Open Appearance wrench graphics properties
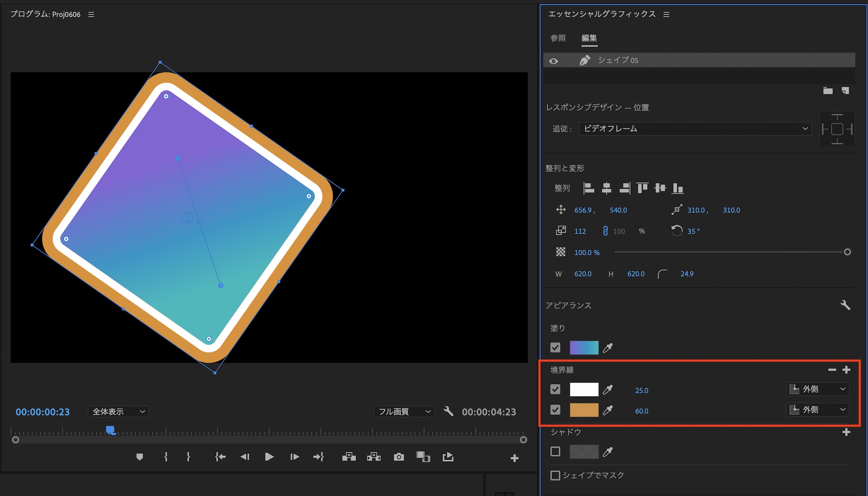Image resolution: width=868 pixels, height=496 pixels. (x=845, y=305)
